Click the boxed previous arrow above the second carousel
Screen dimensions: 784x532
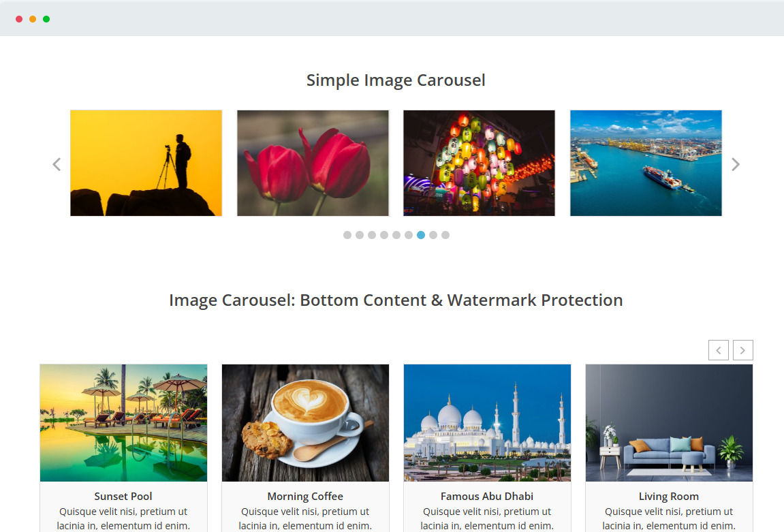[719, 349]
